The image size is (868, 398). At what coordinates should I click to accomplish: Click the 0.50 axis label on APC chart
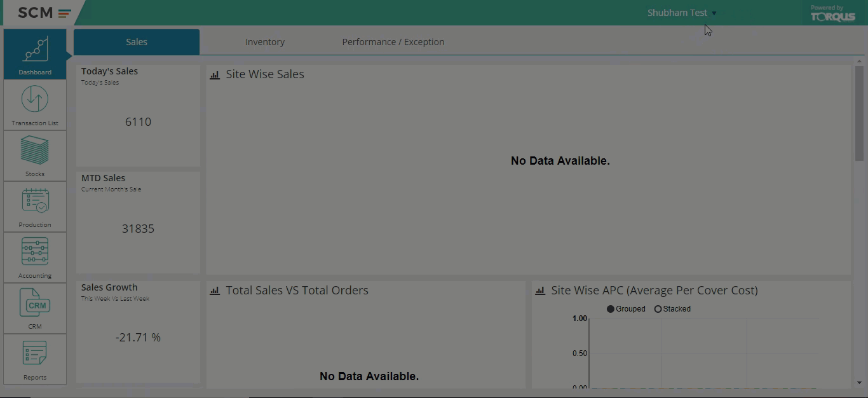pyautogui.click(x=580, y=353)
